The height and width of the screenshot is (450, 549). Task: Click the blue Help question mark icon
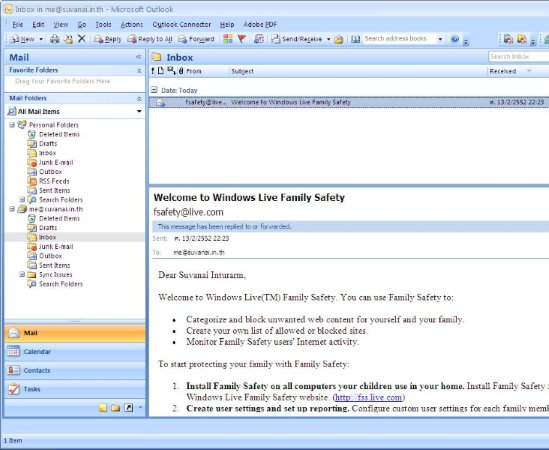[x=454, y=39]
